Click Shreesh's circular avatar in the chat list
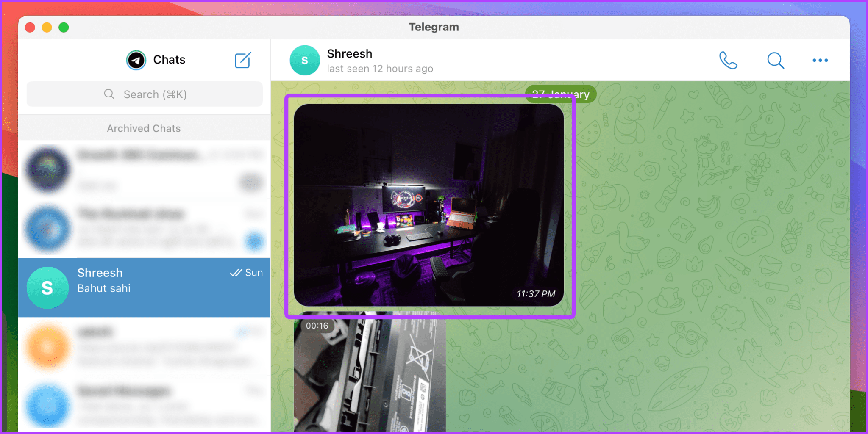This screenshot has width=868, height=434. click(47, 287)
